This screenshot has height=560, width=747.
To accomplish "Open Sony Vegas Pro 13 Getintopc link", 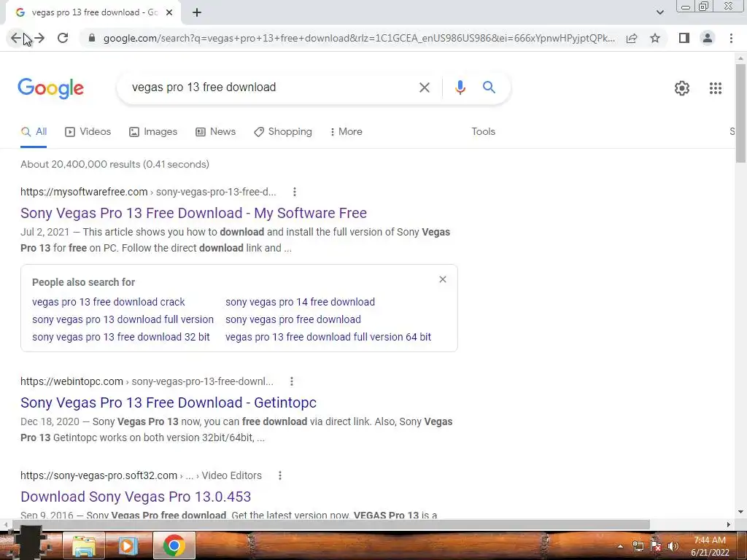I will click(x=169, y=402).
